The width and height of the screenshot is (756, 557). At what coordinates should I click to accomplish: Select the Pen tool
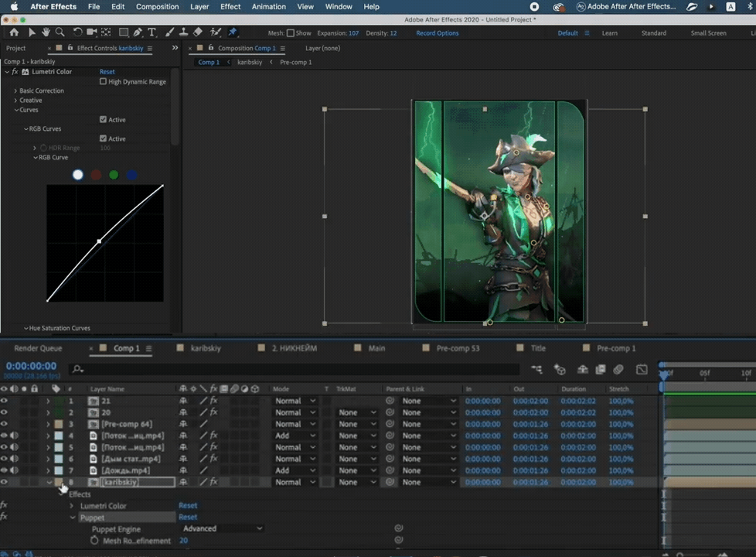coord(138,32)
